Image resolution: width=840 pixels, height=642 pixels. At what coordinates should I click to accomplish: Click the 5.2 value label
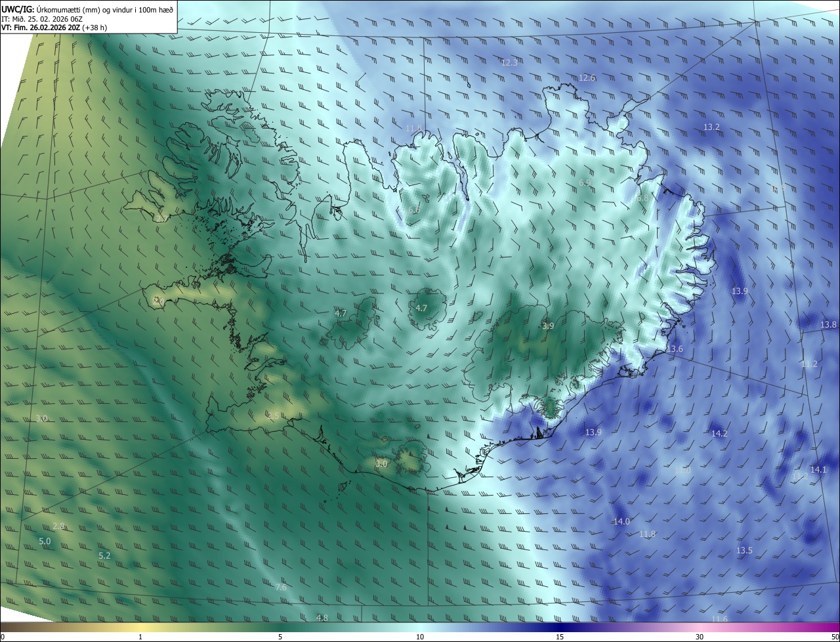tap(104, 556)
